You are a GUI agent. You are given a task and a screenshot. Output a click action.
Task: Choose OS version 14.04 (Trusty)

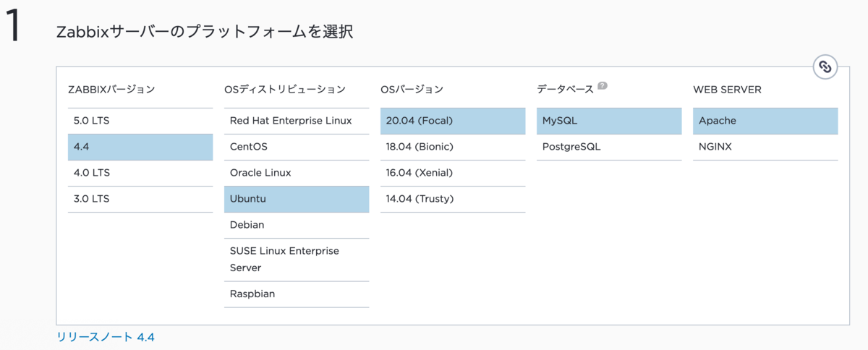[453, 199]
